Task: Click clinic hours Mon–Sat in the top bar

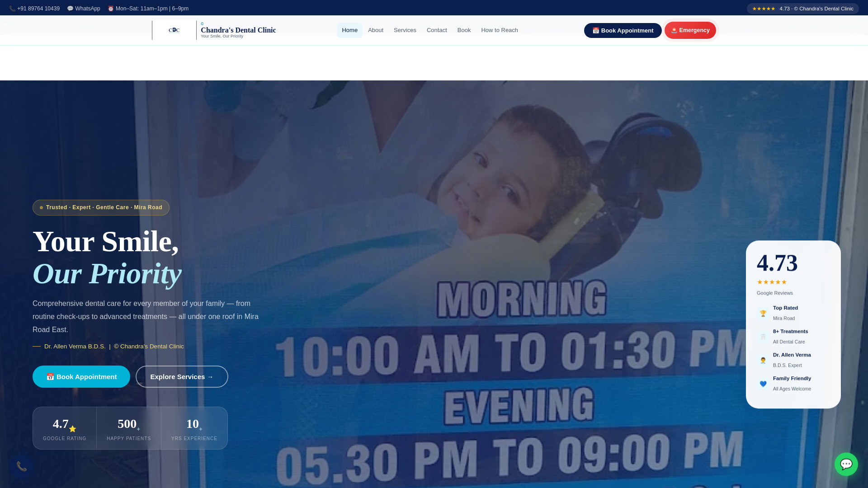Action: (x=148, y=9)
